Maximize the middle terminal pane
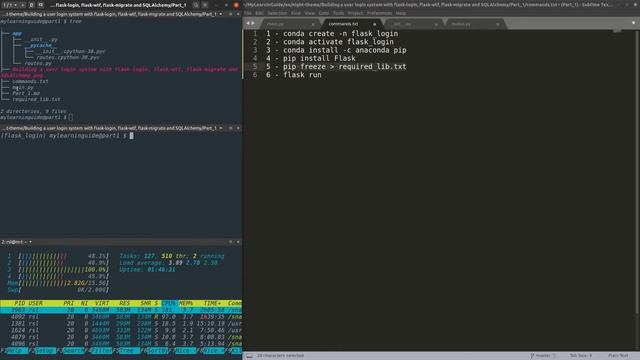 coord(230,128)
